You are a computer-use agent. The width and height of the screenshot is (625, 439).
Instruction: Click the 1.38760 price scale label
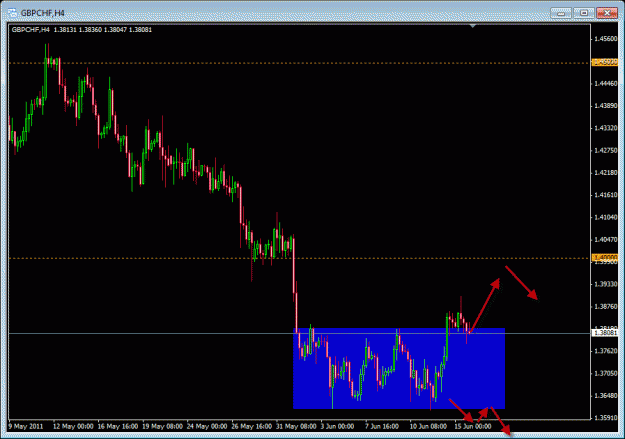pyautogui.click(x=605, y=306)
